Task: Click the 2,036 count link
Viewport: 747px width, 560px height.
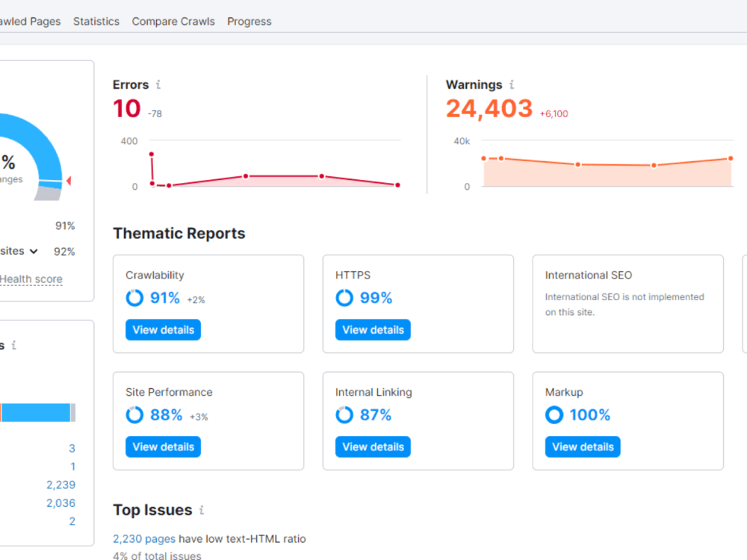Action: 61,503
